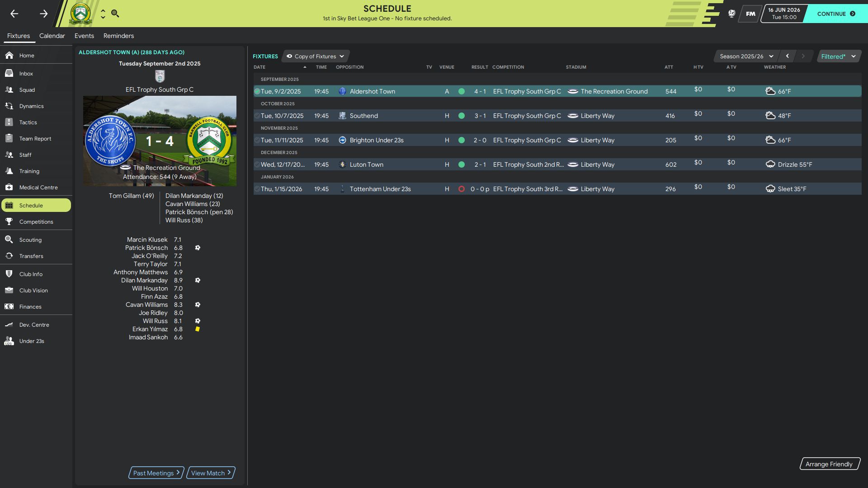Toggle the Southend fixture row checkmark

257,116
